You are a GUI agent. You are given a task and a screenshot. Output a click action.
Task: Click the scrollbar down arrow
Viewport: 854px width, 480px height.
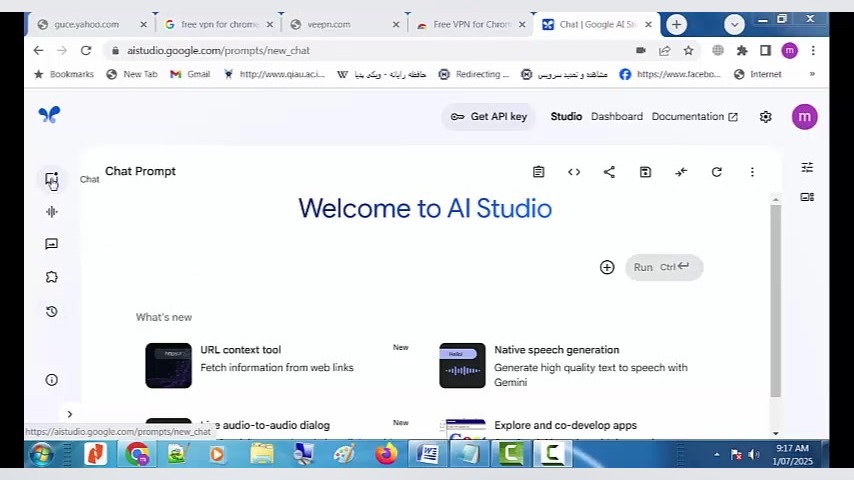click(776, 433)
